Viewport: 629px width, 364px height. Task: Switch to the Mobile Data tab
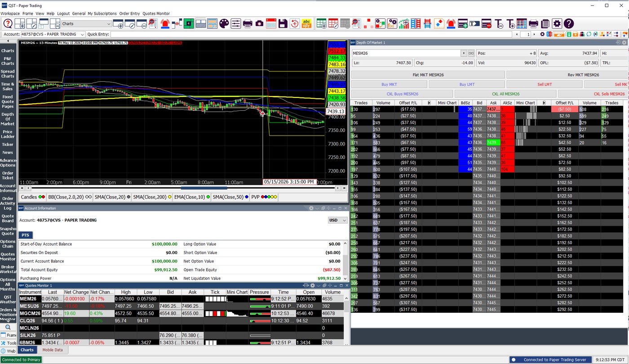53,350
